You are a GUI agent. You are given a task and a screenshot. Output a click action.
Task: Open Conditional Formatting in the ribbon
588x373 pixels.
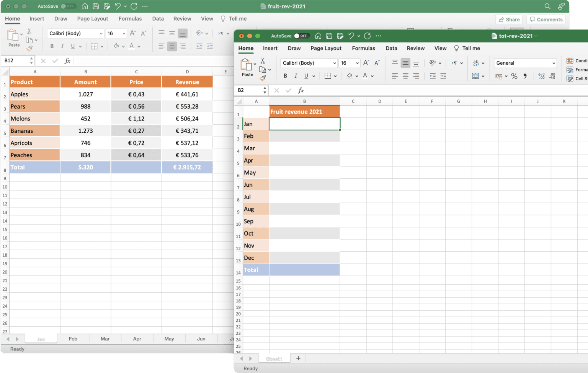click(578, 60)
